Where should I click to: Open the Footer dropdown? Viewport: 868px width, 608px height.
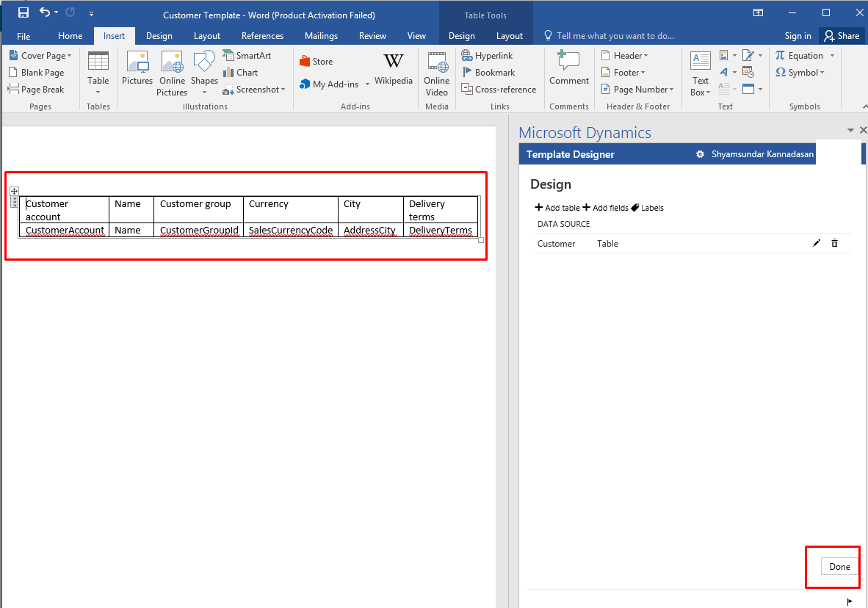(x=623, y=73)
